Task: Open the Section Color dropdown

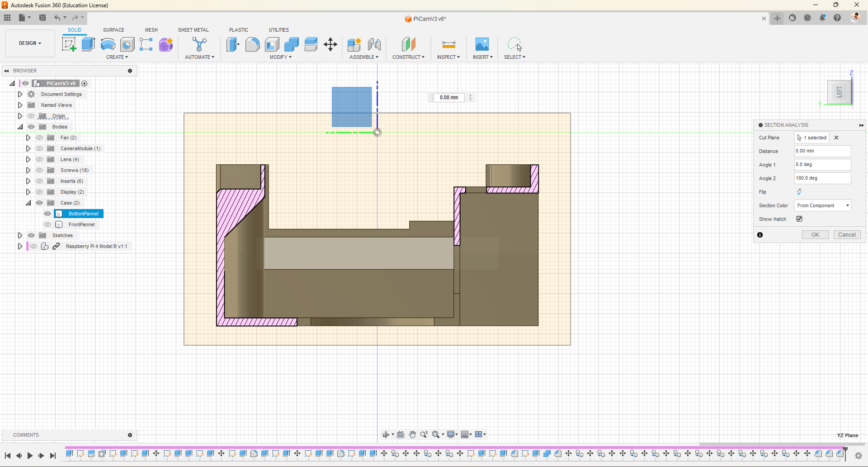Action: coord(823,205)
